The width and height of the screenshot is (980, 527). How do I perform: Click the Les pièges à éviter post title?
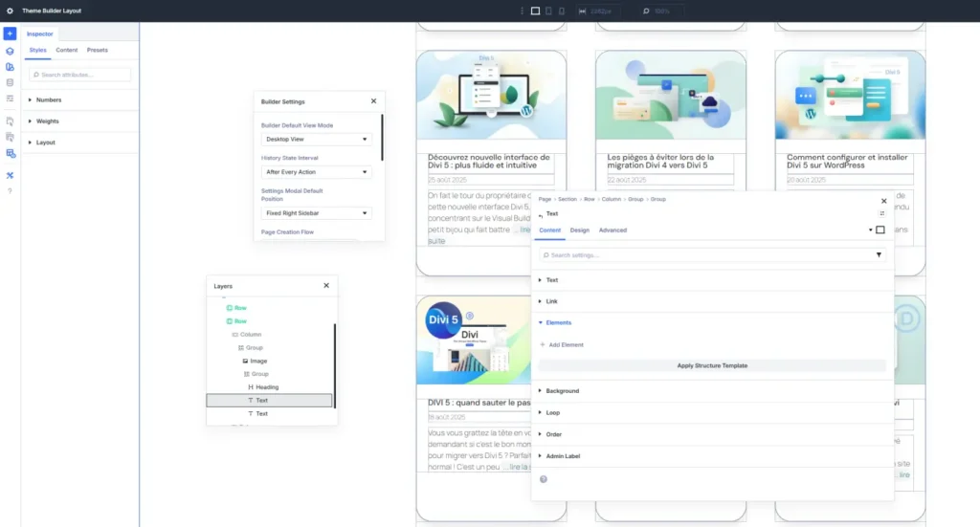coord(660,161)
